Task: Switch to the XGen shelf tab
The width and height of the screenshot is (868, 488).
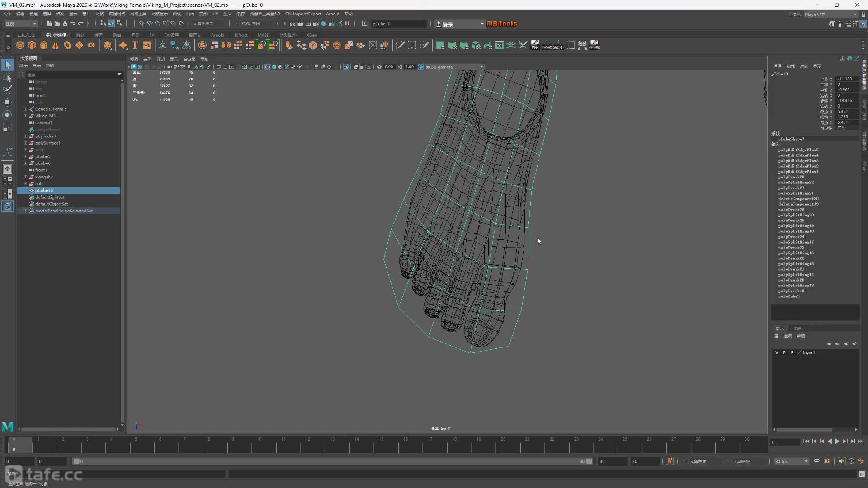Action: click(311, 35)
